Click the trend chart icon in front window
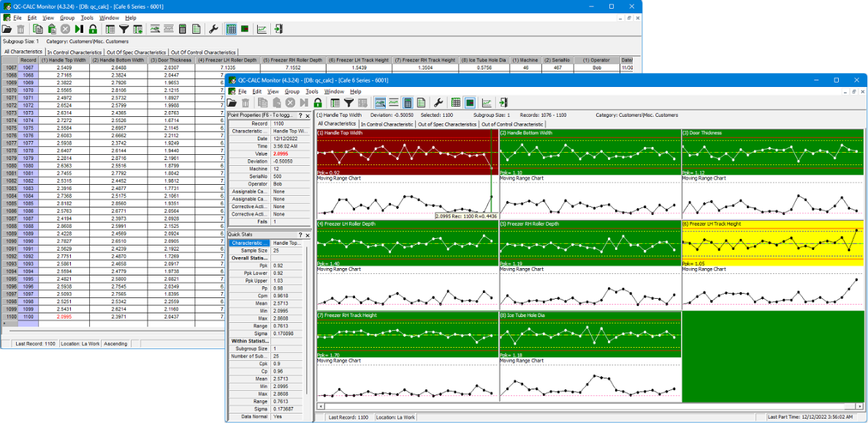 click(487, 102)
